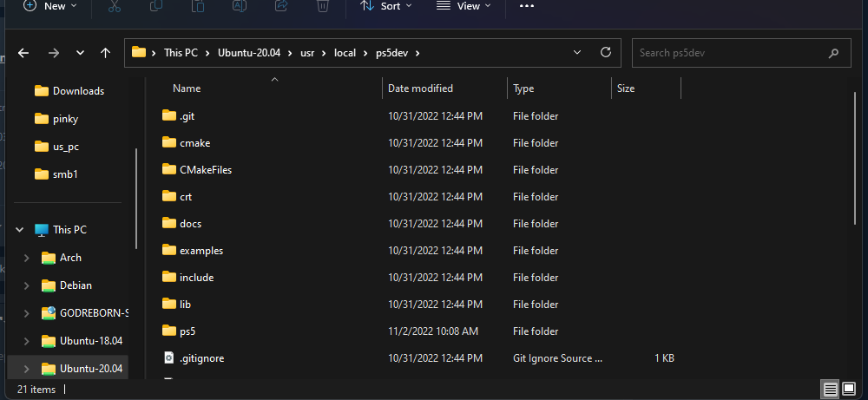Collapse the This PC tree node
868x400 pixels.
(20, 230)
